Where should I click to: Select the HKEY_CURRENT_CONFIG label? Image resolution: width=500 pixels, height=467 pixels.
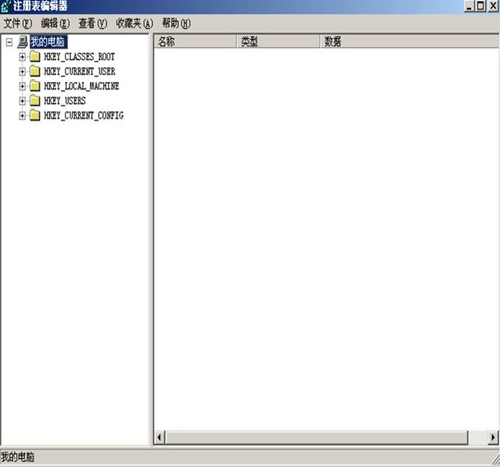[x=84, y=116]
